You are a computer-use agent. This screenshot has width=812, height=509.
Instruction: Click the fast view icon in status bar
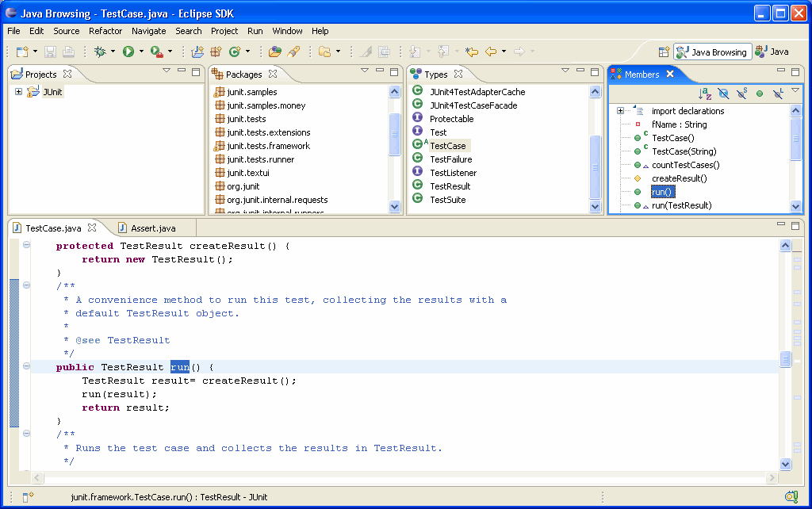(x=28, y=497)
